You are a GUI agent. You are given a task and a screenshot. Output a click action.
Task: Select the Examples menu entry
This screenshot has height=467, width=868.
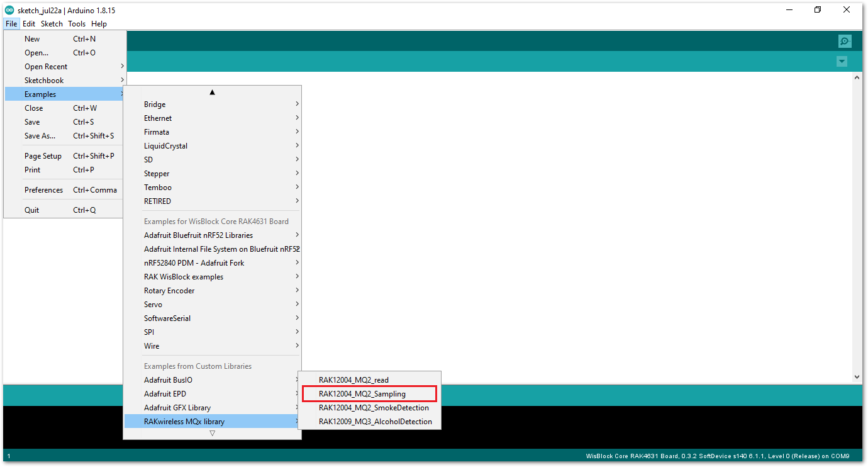tap(65, 94)
